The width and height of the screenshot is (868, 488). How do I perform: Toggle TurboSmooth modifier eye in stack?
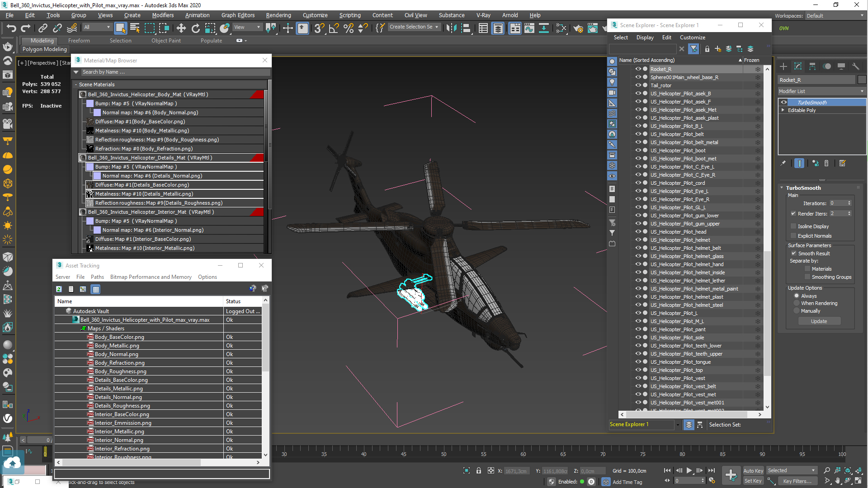[x=784, y=103]
